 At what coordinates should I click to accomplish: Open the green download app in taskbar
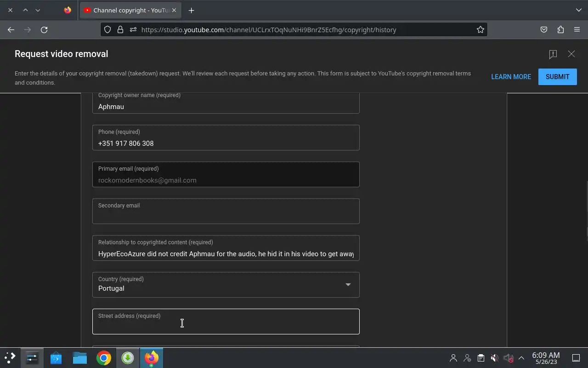(x=128, y=358)
